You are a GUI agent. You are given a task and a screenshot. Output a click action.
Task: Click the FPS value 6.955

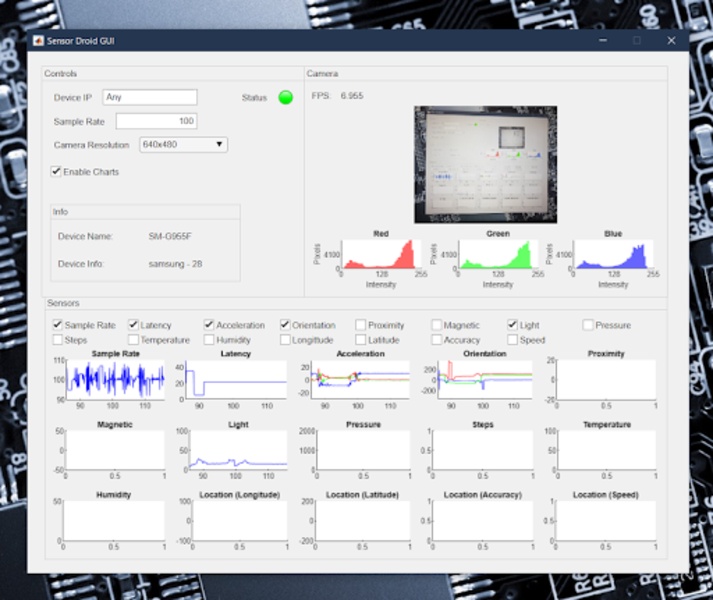coord(352,96)
